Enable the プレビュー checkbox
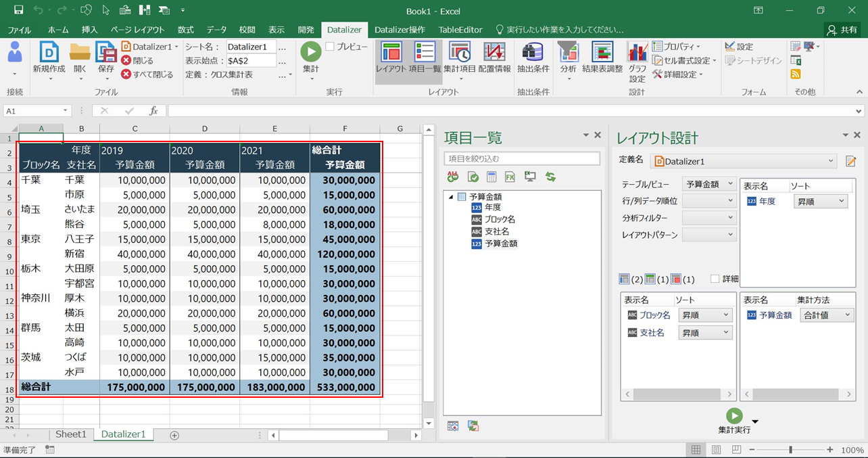 330,47
